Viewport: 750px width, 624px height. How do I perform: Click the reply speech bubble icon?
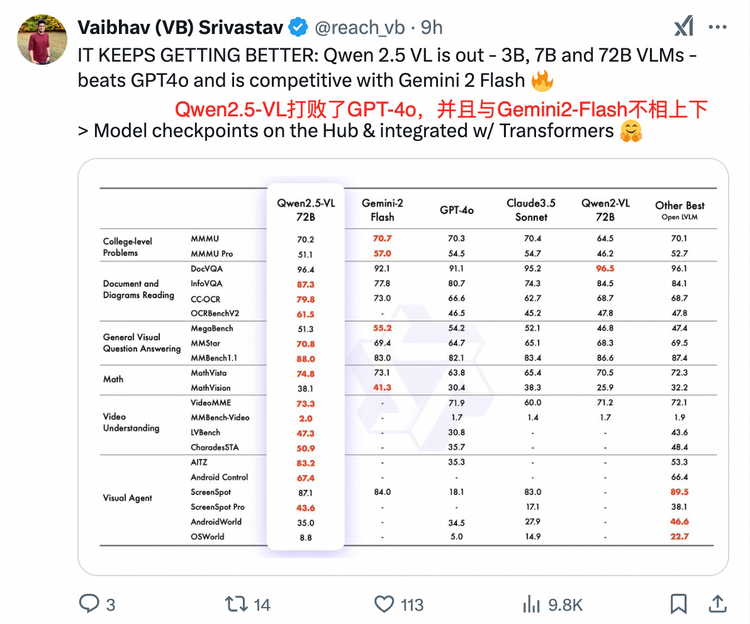(89, 603)
